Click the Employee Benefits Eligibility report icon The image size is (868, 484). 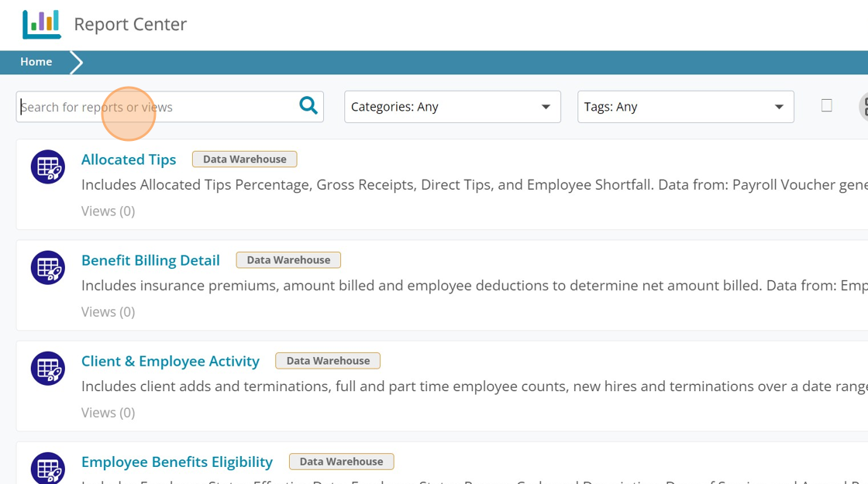coord(48,468)
